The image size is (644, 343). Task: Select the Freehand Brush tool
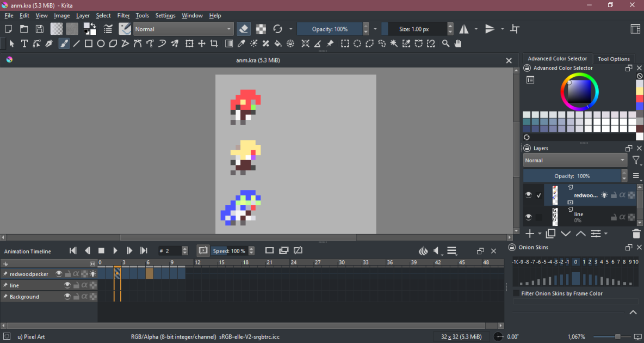[64, 44]
